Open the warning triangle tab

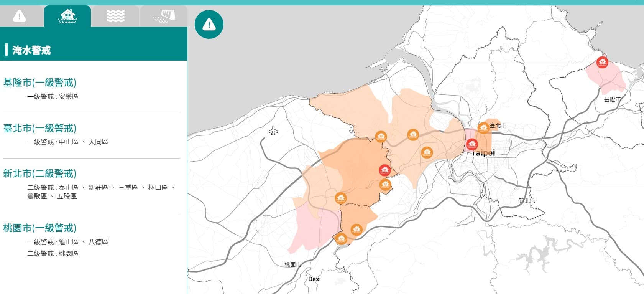pos(19,16)
